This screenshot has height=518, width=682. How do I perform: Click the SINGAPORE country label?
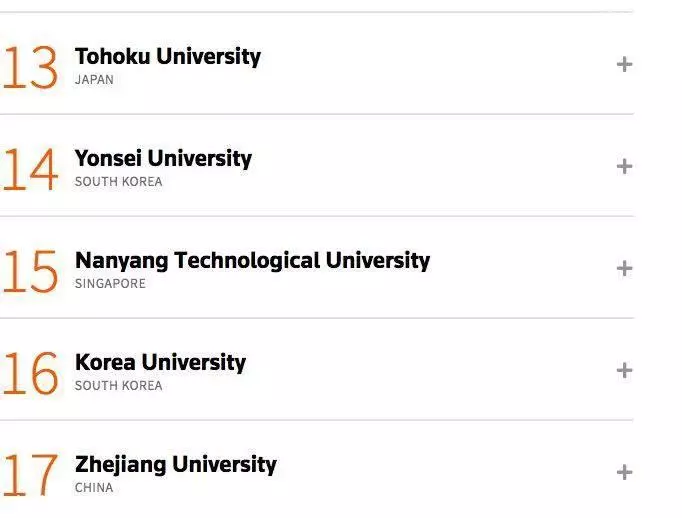pyautogui.click(x=110, y=284)
